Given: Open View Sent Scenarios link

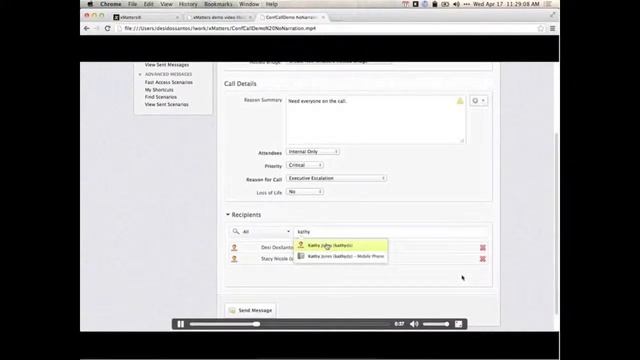Looking at the screenshot, I should [167, 104].
